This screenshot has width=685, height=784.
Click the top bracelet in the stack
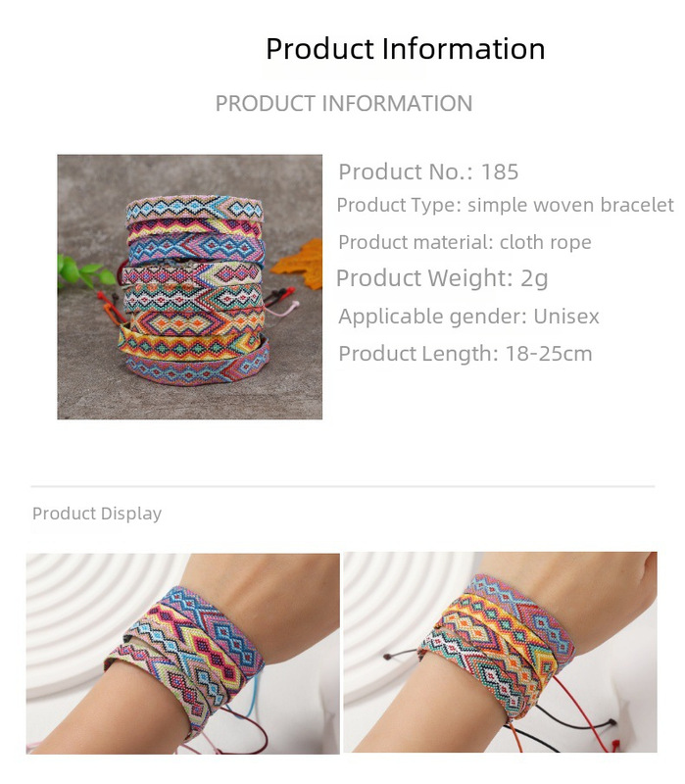point(195,208)
